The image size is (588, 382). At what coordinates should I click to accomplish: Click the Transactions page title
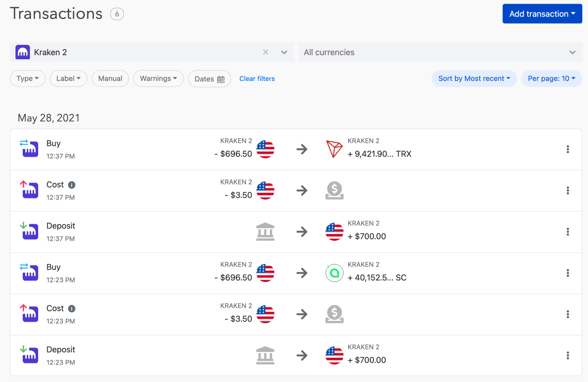point(56,14)
